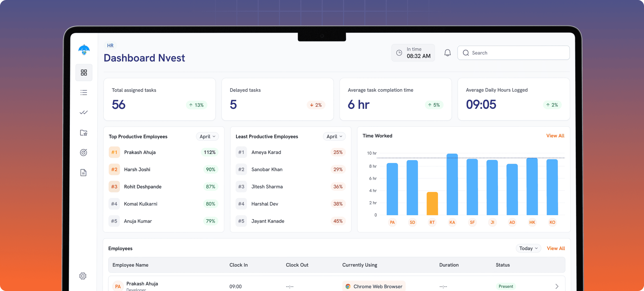Click the orange RT bar in chart
This screenshot has width=644, height=291.
[x=432, y=203]
